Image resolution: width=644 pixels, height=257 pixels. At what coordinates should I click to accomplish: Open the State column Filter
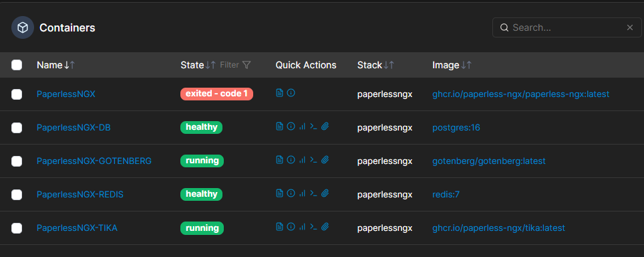pyautogui.click(x=235, y=65)
